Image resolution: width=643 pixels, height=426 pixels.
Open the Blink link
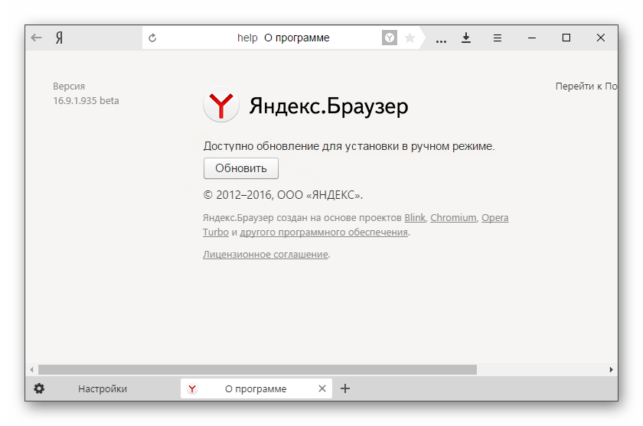click(x=415, y=218)
